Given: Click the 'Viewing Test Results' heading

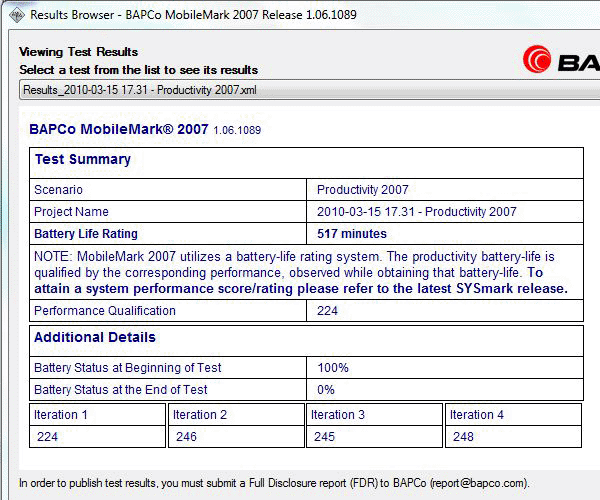Looking at the screenshot, I should (78, 52).
